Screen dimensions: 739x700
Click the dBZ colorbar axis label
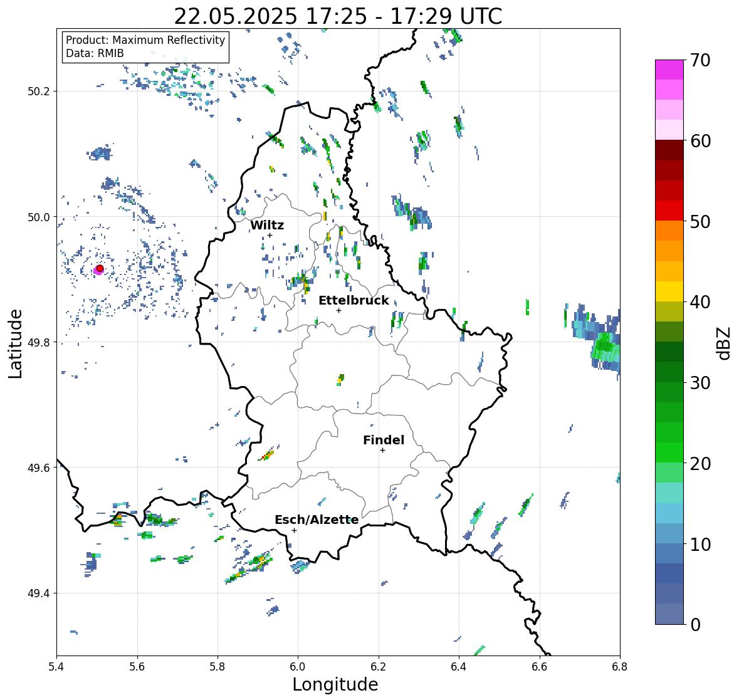[x=725, y=343]
